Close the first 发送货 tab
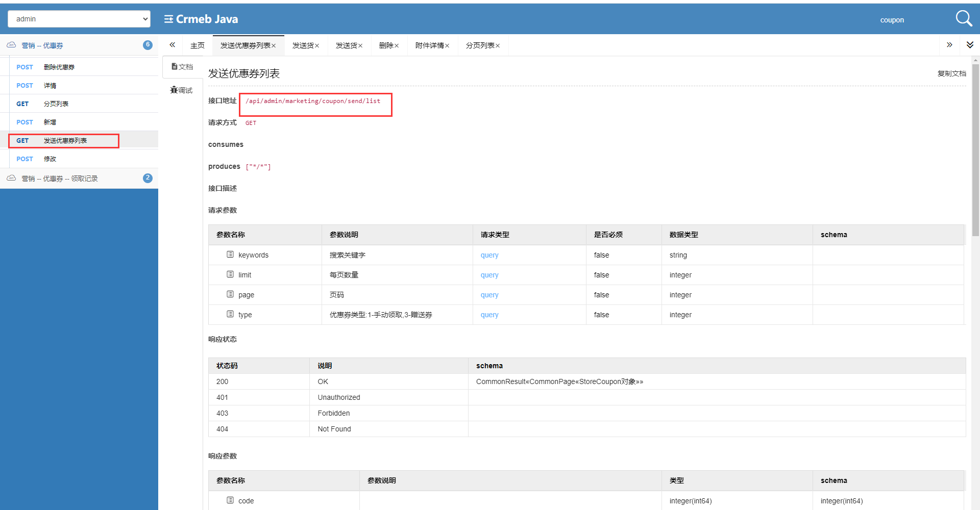 pyautogui.click(x=317, y=46)
